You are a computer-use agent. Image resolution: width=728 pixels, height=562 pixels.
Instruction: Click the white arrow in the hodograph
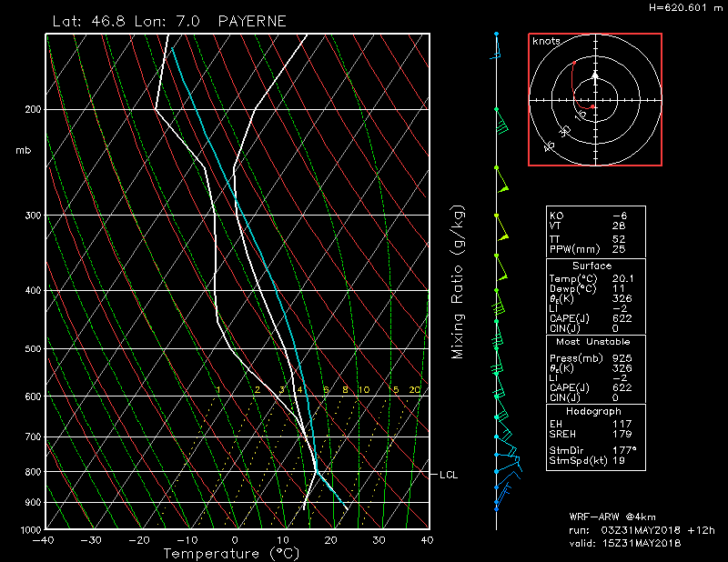[x=595, y=76]
